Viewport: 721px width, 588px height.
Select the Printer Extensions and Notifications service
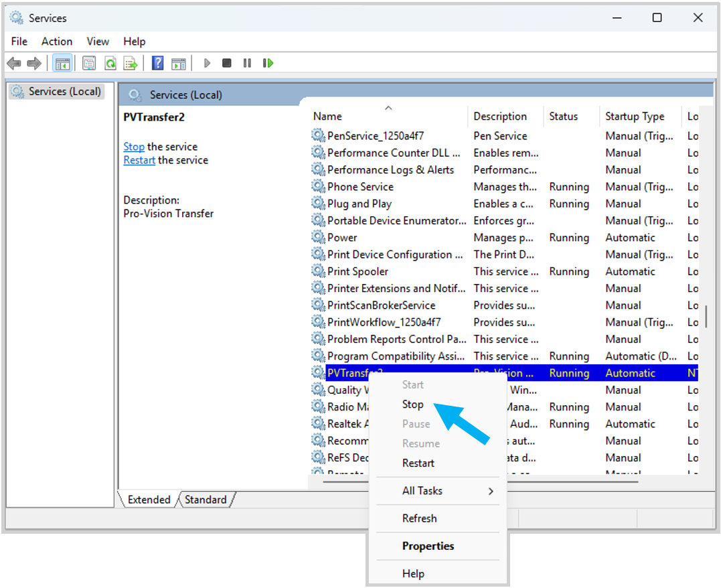click(x=504, y=289)
